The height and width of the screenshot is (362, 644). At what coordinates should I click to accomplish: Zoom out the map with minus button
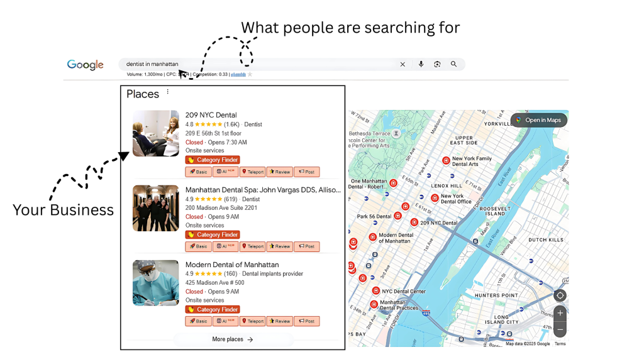point(560,329)
